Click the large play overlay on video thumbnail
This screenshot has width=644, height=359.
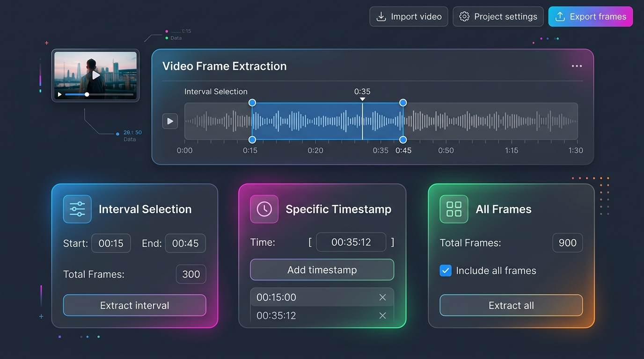pos(96,75)
